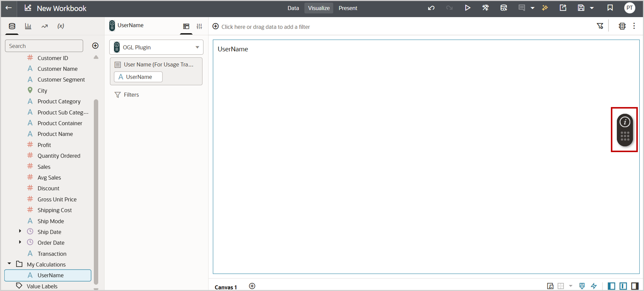Open the Analytics trend line pane

click(x=45, y=26)
